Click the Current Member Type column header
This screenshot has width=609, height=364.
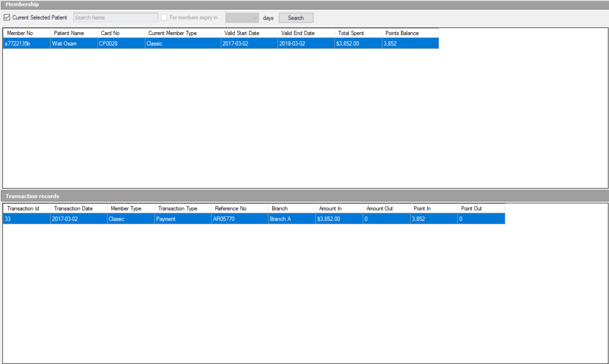pos(183,33)
